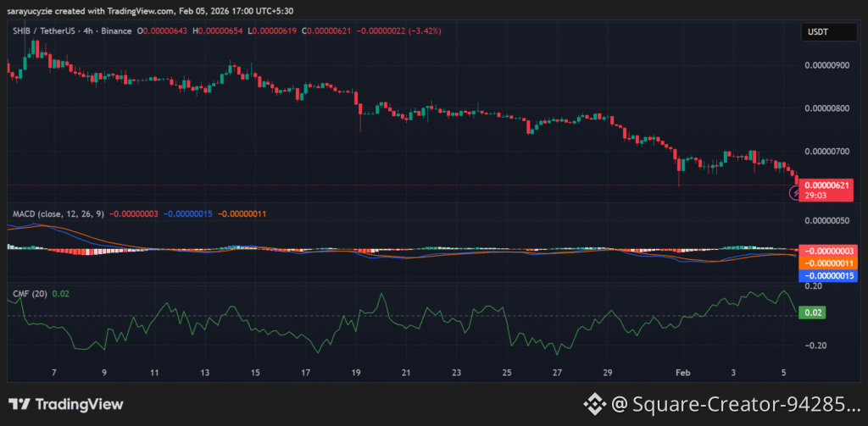The width and height of the screenshot is (868, 426).
Task: Click the 25 date label on time axis
Action: pos(507,373)
